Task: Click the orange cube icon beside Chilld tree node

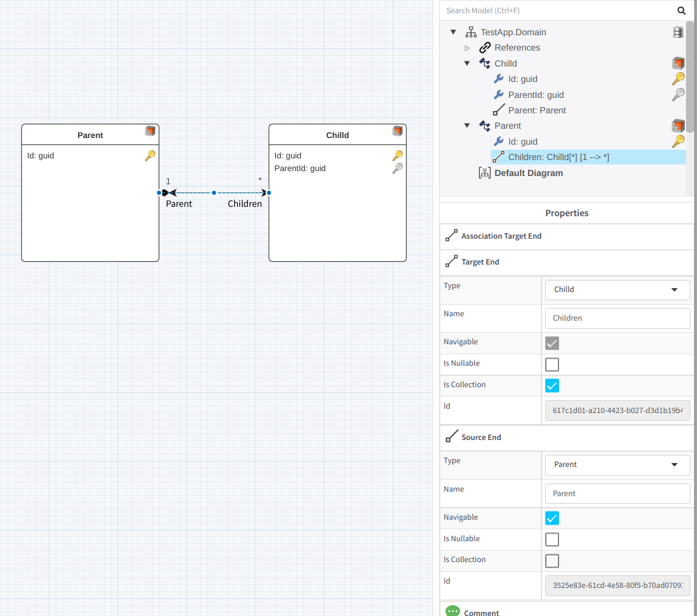Action: 678,63
